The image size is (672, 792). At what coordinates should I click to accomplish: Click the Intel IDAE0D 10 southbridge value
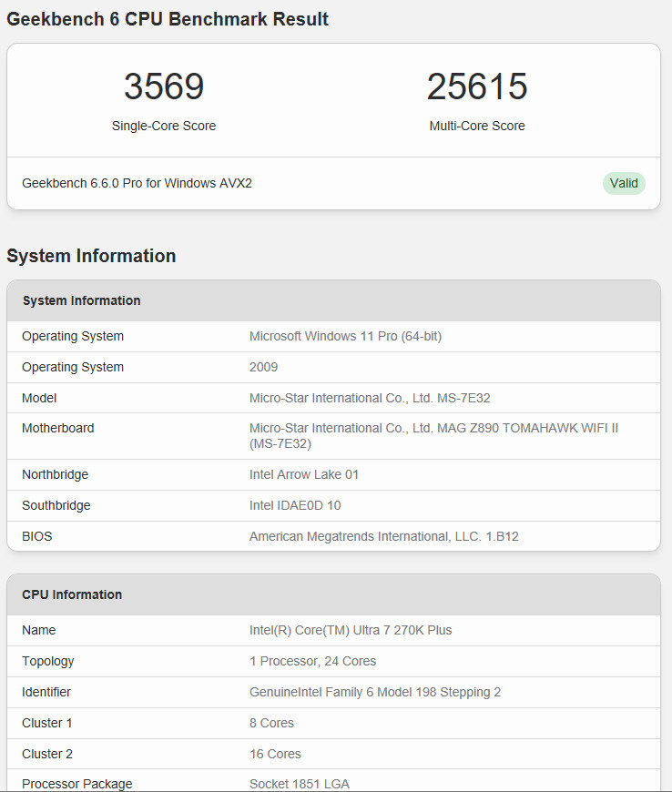point(295,505)
